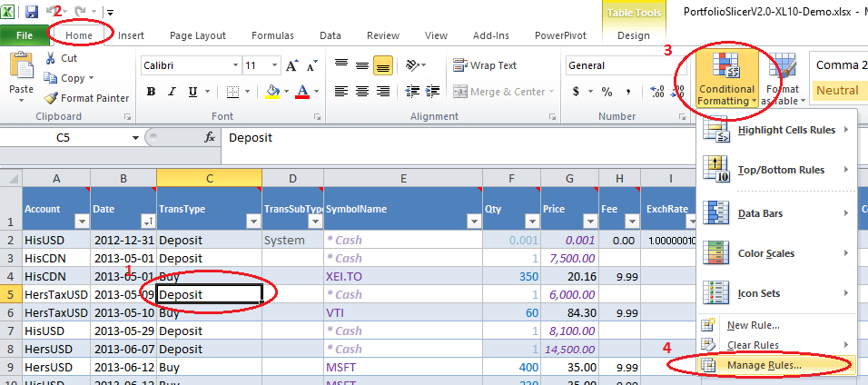Apply Percent Style format
Screen dimensions: 868x385
coord(607,92)
